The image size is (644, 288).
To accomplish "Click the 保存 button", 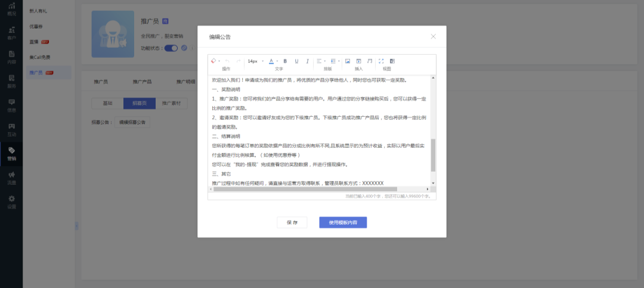I will [292, 222].
